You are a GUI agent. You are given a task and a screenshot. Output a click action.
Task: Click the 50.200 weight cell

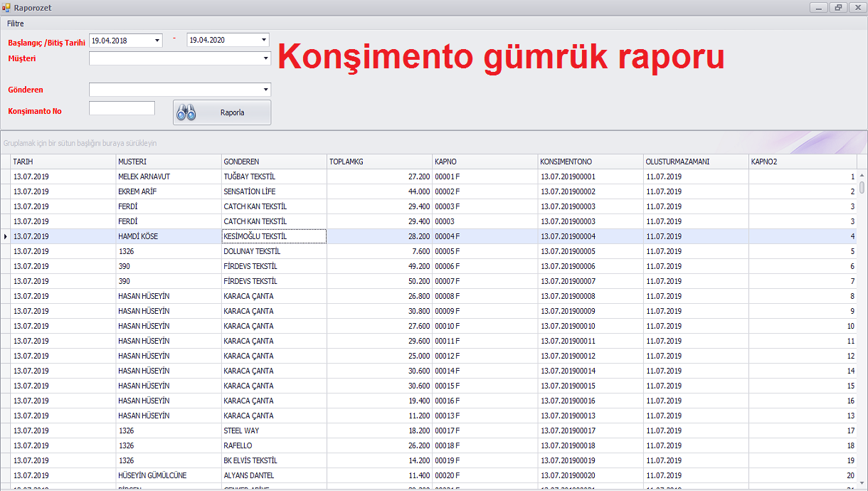click(379, 281)
